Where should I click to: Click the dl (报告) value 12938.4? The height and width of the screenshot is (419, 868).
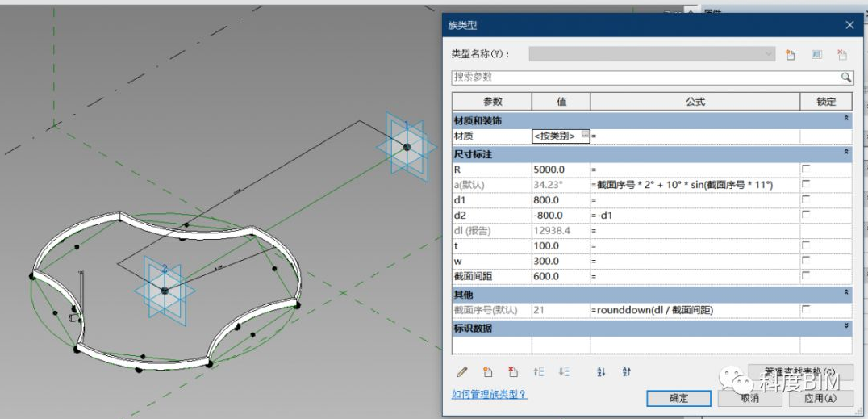561,229
